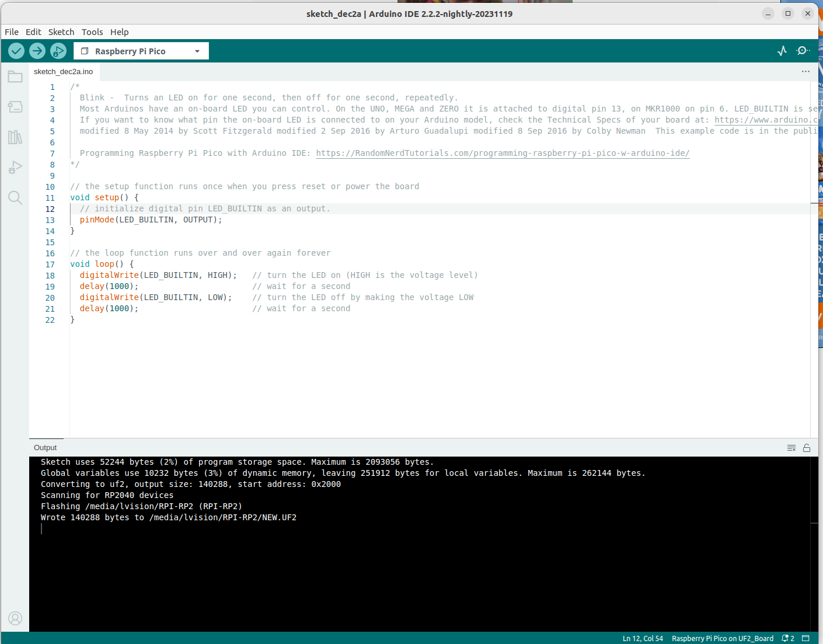
Task: Open the Sketch menu
Action: pyautogui.click(x=61, y=32)
